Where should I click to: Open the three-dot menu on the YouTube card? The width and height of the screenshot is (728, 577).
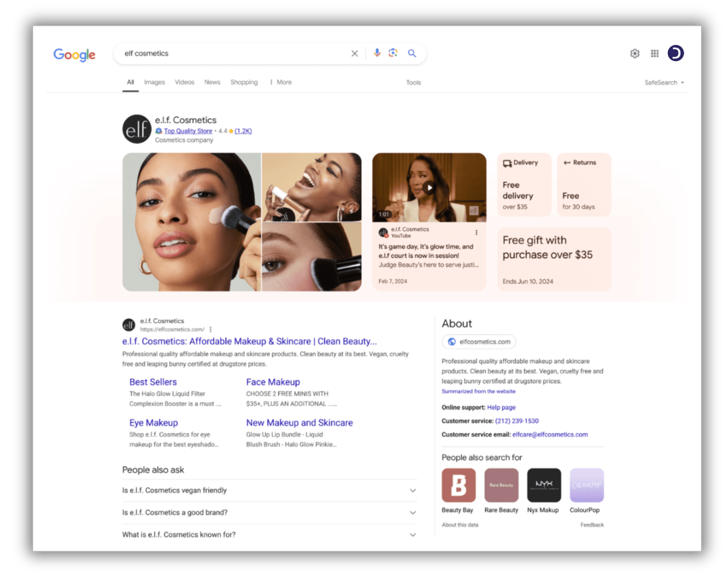pos(476,233)
